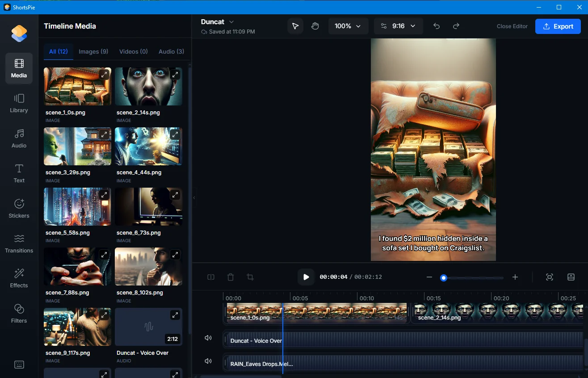Open the 9:16 aspect ratio dropdown
Screen dimensions: 588x378
[398, 26]
